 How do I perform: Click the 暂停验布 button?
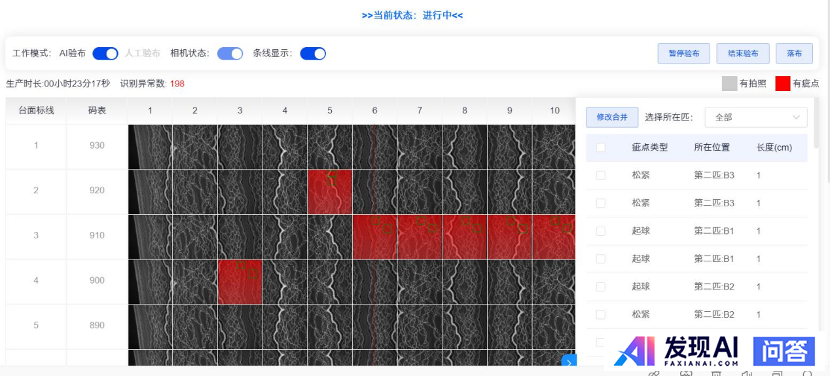pyautogui.click(x=684, y=53)
